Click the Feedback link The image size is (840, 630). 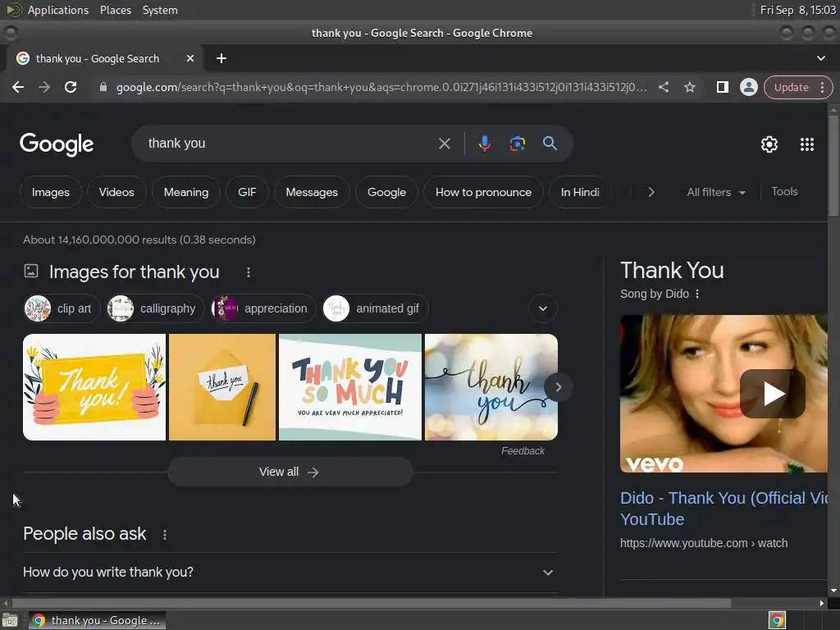523,451
